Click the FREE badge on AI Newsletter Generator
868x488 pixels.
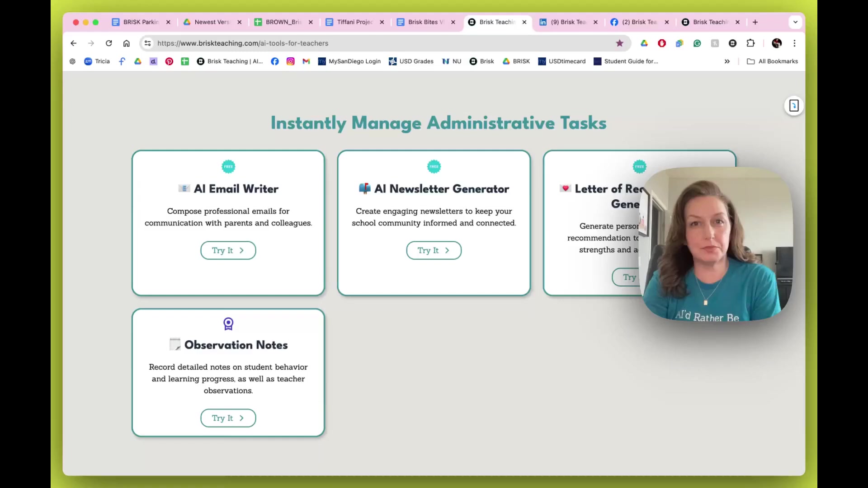pyautogui.click(x=434, y=167)
